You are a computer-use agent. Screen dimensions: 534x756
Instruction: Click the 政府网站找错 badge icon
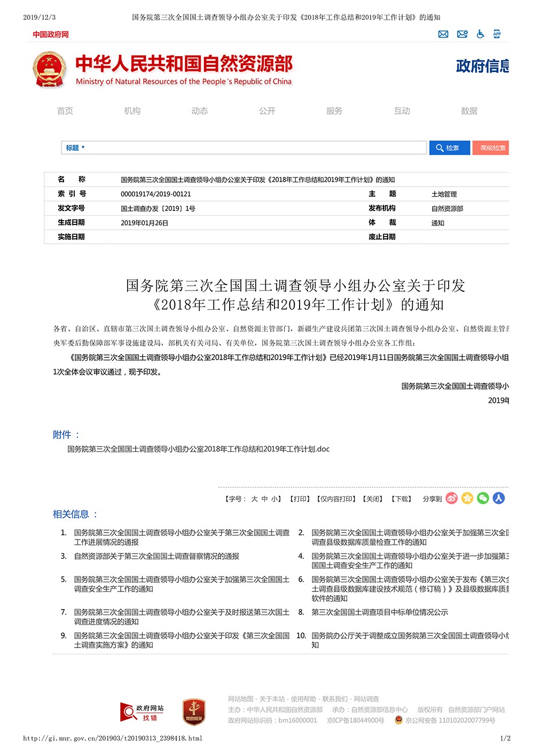tap(142, 712)
